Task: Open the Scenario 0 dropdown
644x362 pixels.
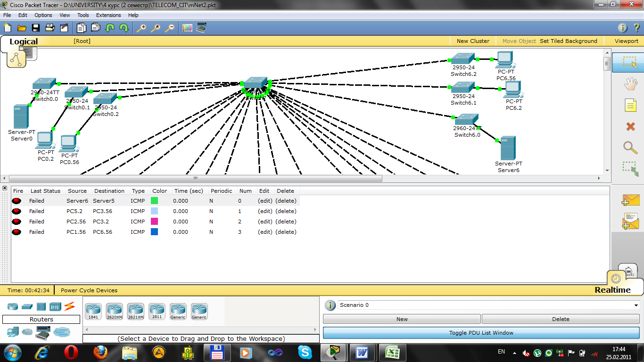Action: tap(488, 305)
